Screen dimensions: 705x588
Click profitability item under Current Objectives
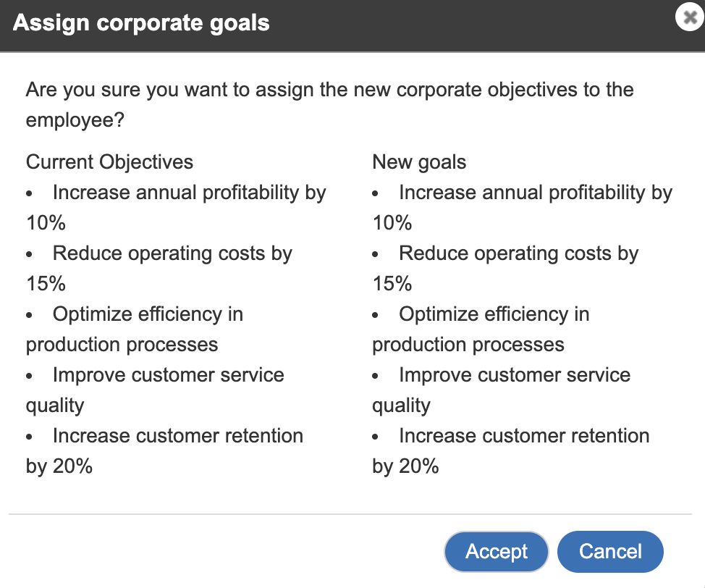click(x=176, y=207)
